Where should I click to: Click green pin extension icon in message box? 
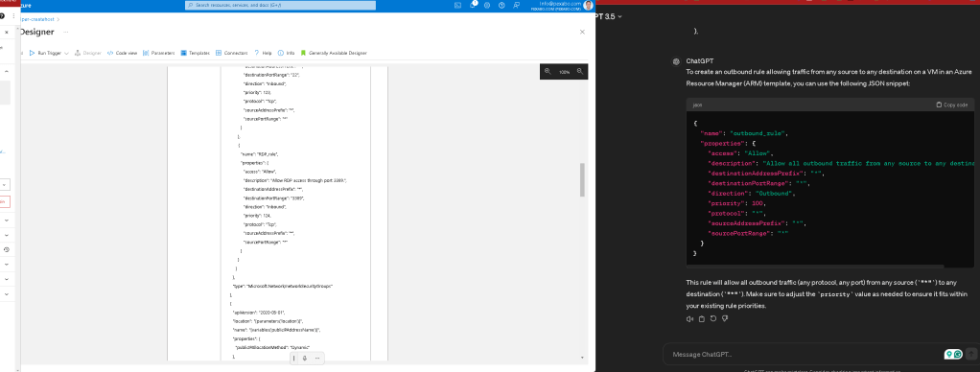point(949,355)
